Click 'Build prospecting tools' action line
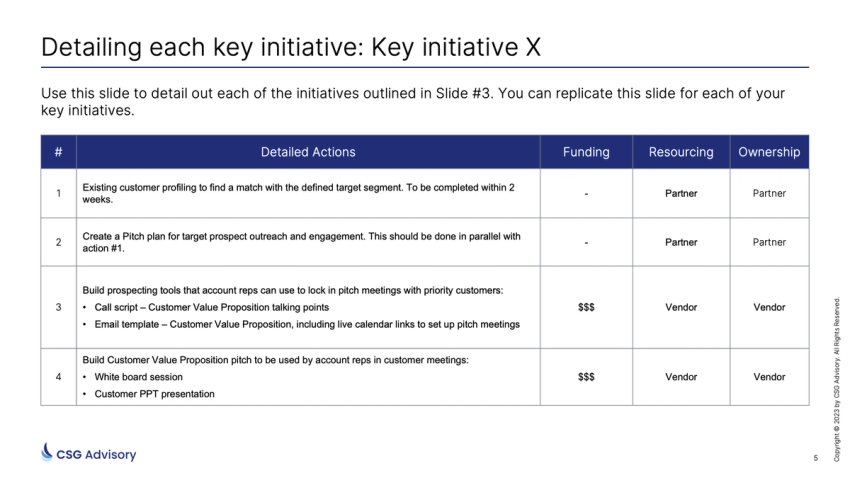Screen dimensions: 850x478 pyautogui.click(x=293, y=290)
